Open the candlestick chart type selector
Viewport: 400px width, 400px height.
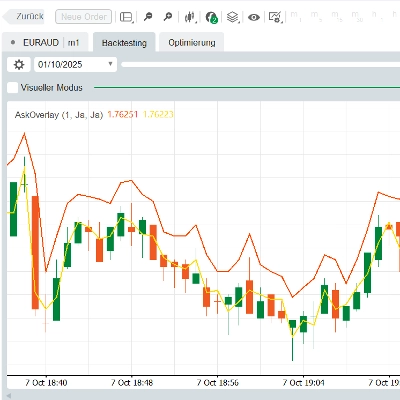[190, 17]
